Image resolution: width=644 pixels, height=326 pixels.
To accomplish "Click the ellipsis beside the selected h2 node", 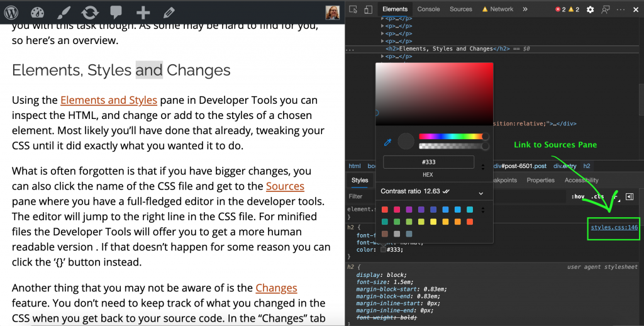I will tap(350, 49).
